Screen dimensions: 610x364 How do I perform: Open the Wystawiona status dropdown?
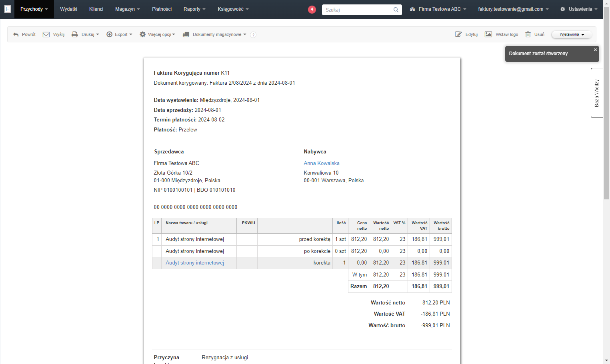coord(572,35)
